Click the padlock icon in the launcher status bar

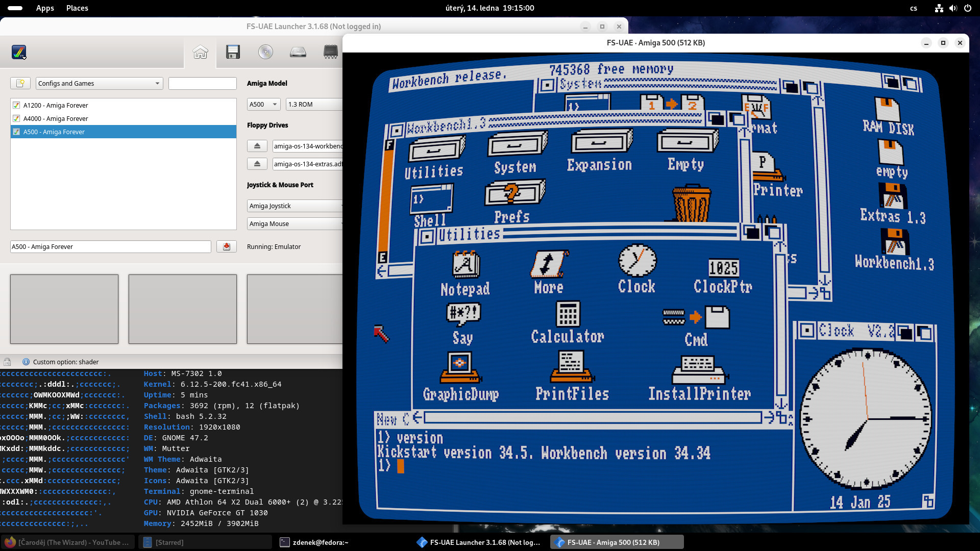click(7, 362)
